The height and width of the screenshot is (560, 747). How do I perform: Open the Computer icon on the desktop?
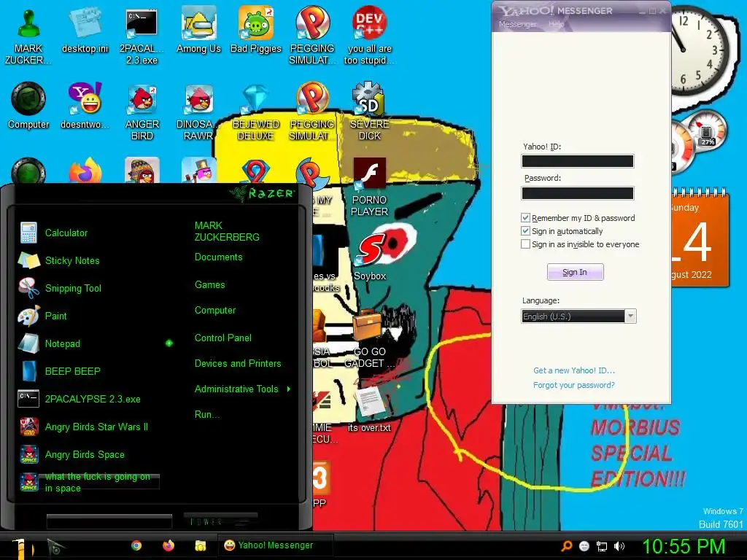(x=28, y=106)
